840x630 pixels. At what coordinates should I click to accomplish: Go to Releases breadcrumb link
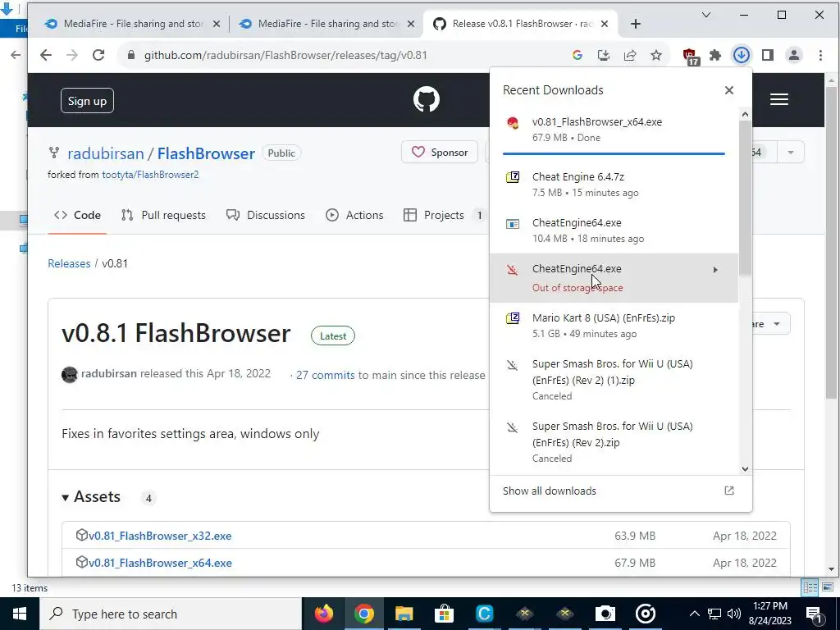[x=69, y=263]
